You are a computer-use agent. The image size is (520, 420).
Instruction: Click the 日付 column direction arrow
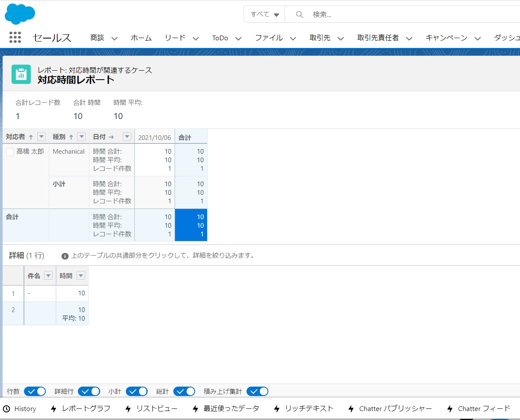point(111,137)
